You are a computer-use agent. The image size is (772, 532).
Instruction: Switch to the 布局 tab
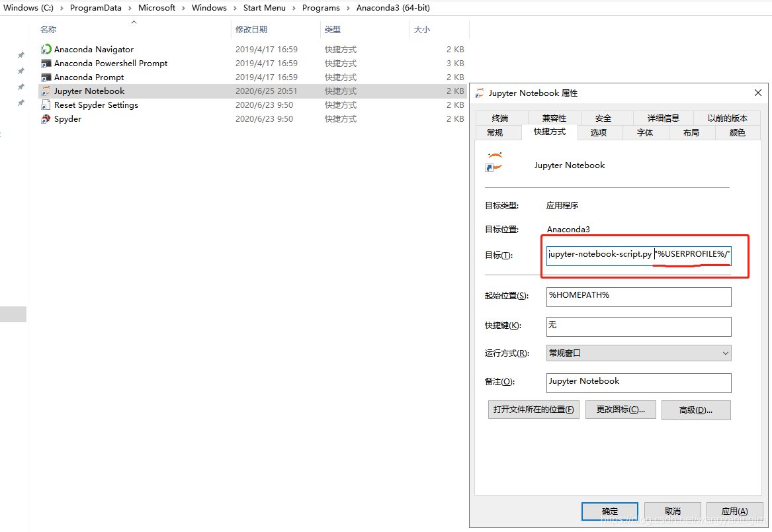coord(691,132)
